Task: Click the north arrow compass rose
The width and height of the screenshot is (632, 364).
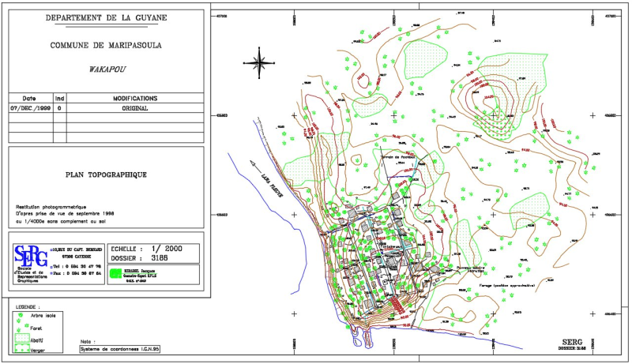Action: 258,58
